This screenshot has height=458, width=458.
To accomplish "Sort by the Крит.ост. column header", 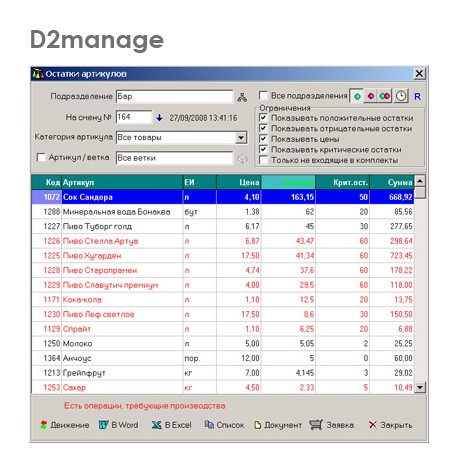I will click(343, 182).
